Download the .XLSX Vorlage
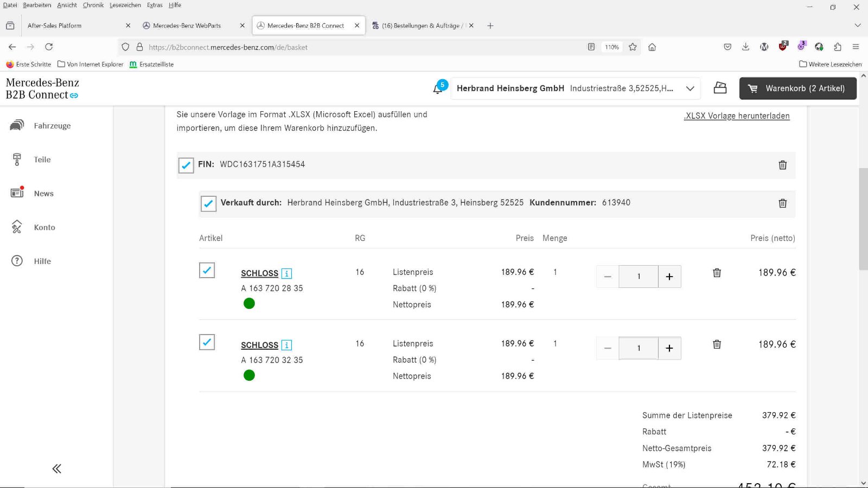This screenshot has width=868, height=488. point(736,116)
